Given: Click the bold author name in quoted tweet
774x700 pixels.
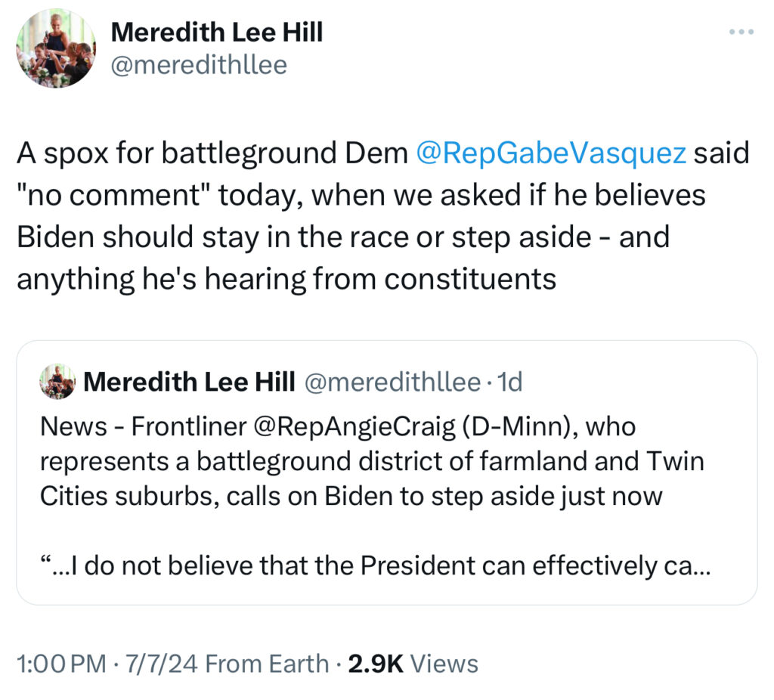Looking at the screenshot, I should coord(189,383).
